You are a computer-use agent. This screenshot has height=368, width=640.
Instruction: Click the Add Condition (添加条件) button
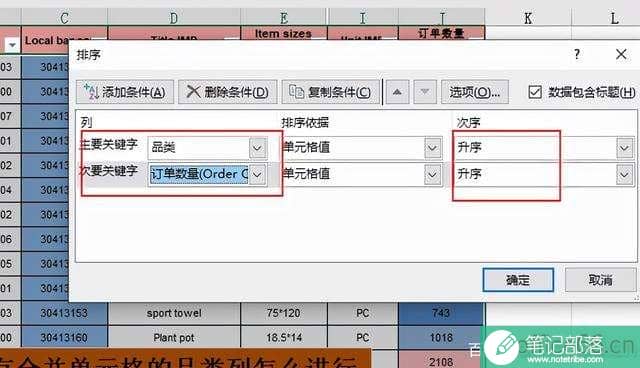(125, 92)
